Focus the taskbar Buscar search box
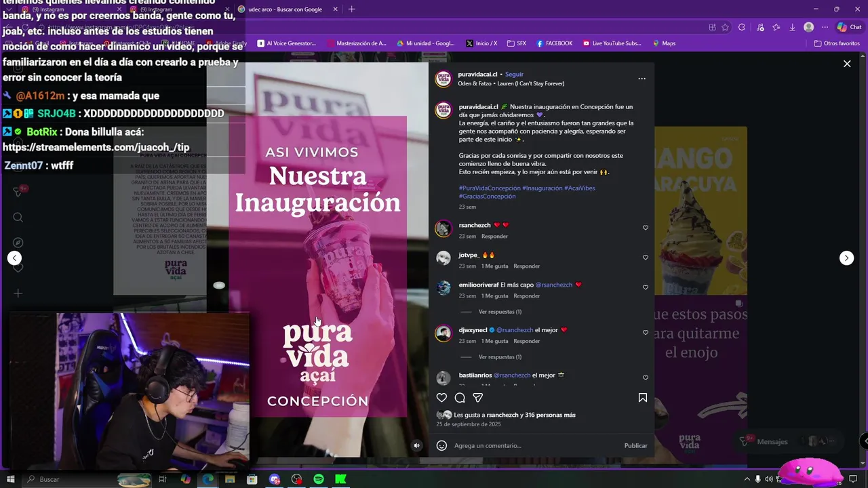868x488 pixels. pos(87,479)
